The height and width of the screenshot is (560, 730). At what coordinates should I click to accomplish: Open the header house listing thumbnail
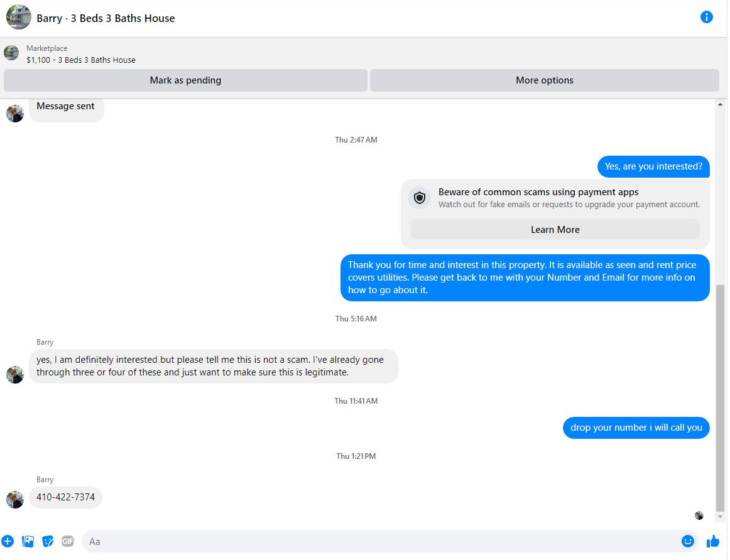(19, 17)
